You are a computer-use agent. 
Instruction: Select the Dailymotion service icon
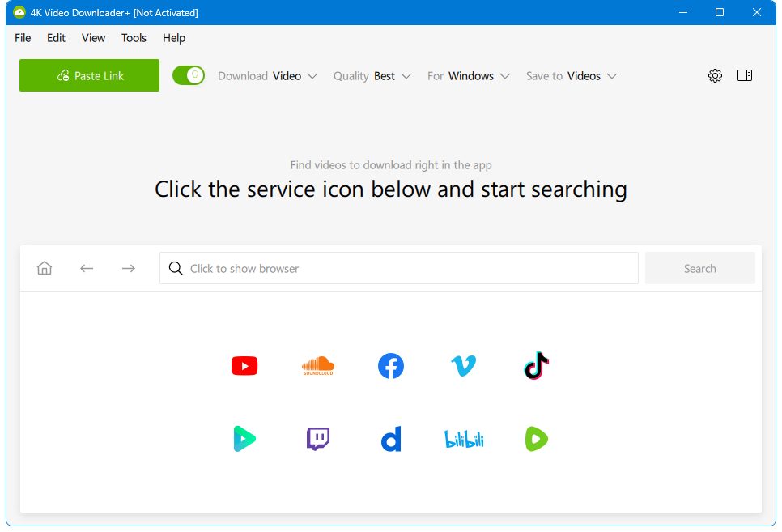[390, 439]
